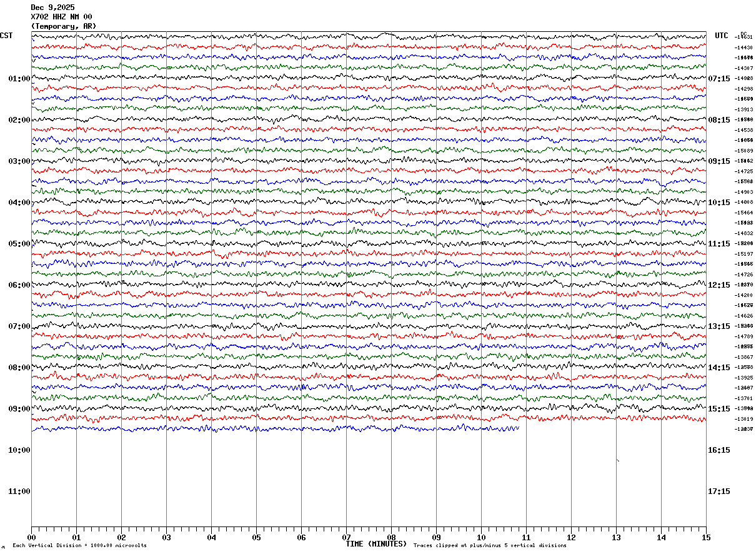Viewport: 756px width, 554px height.
Task: Click the vertical division 1000.00 microvolts note
Action: 79,546
